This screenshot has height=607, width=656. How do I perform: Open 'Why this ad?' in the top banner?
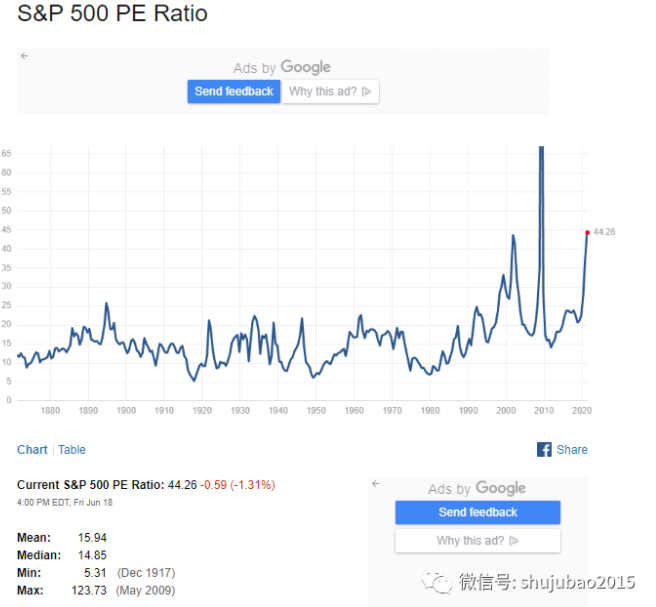point(330,92)
